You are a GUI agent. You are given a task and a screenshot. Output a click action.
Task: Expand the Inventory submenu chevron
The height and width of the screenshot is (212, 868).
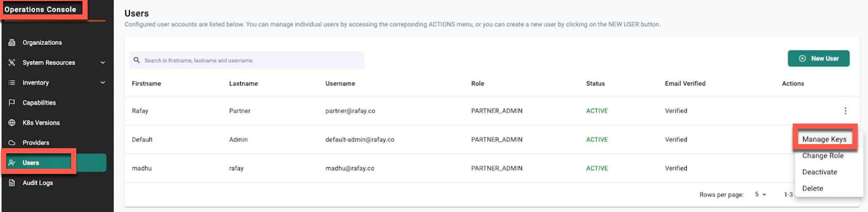pyautogui.click(x=103, y=83)
